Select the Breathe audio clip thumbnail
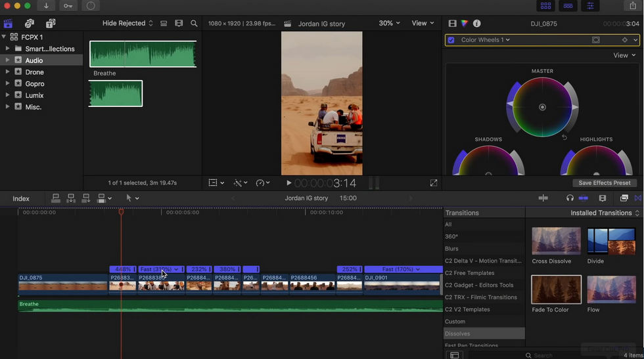The image size is (644, 359). point(143,54)
